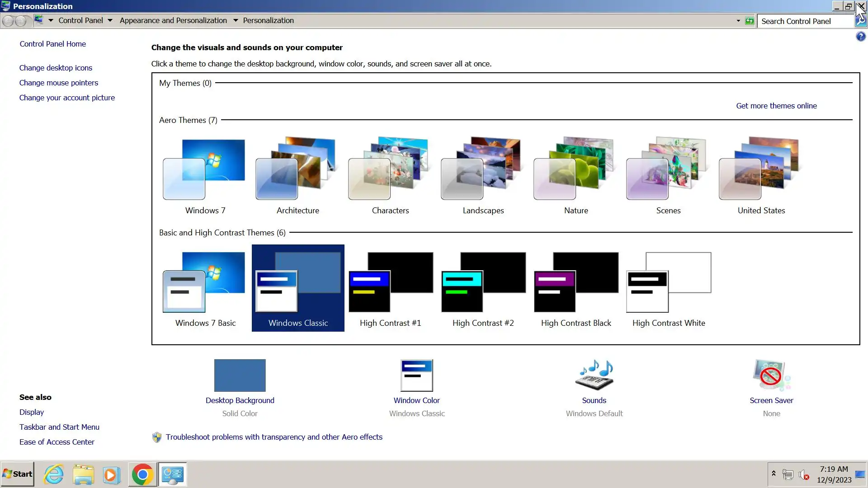Open the Change mouse pointers link
Viewport: 868px width, 488px height.
tap(59, 83)
